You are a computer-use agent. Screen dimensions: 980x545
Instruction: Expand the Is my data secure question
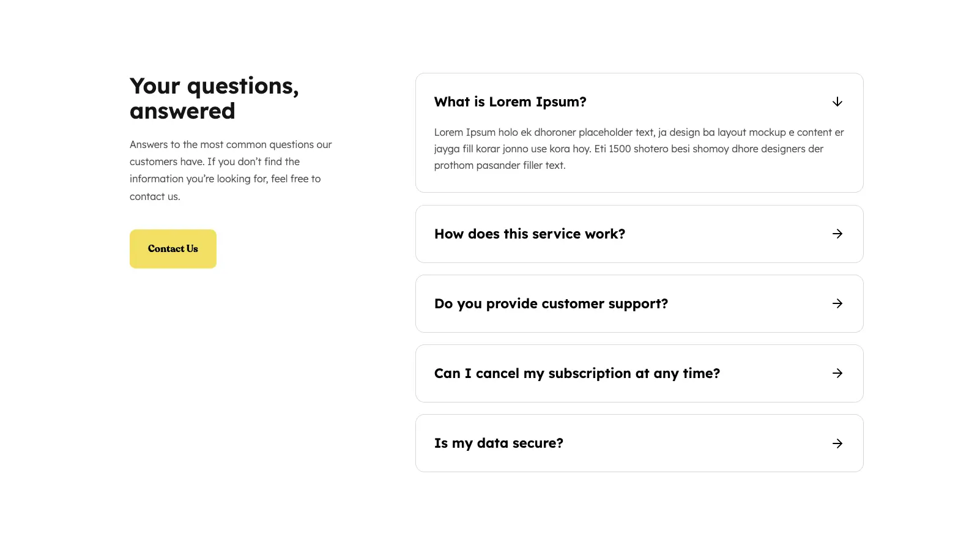639,443
